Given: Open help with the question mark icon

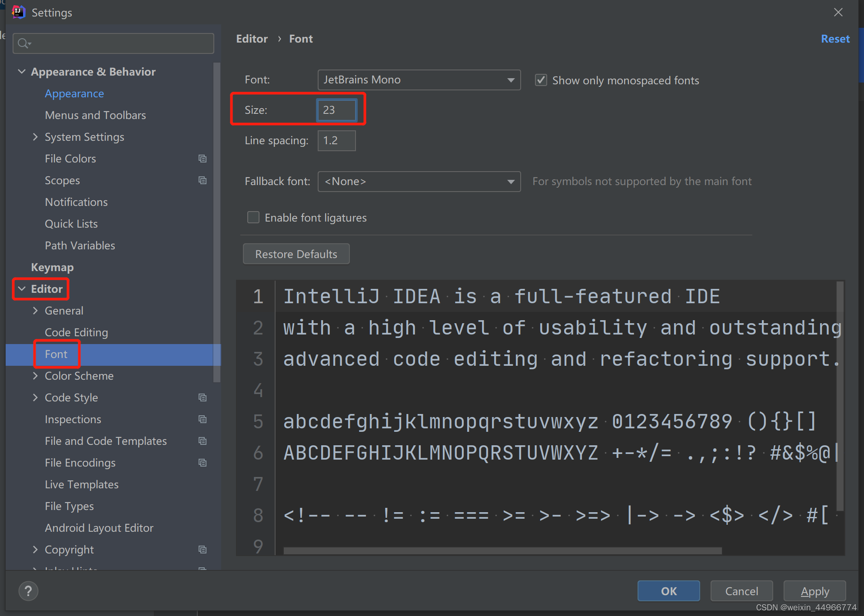Looking at the screenshot, I should (x=28, y=591).
